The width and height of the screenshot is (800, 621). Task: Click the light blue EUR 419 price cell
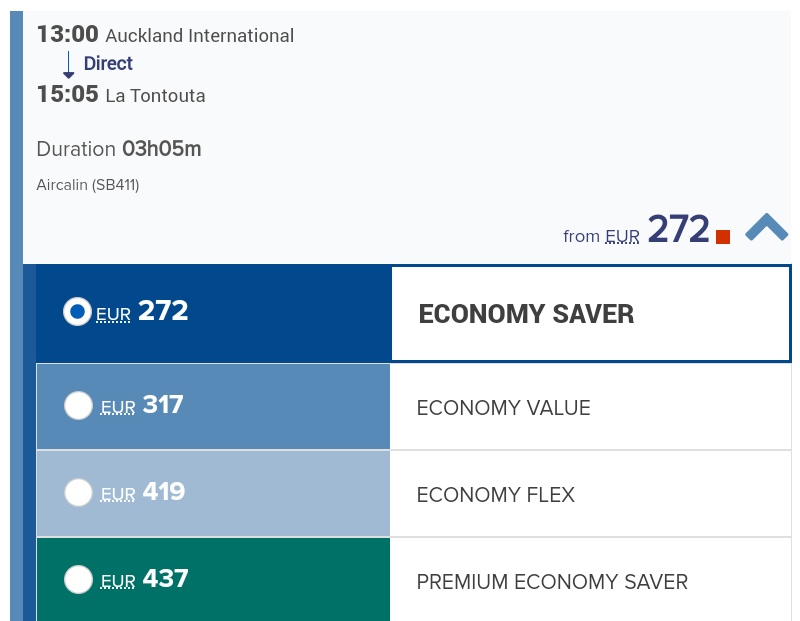coord(213,493)
